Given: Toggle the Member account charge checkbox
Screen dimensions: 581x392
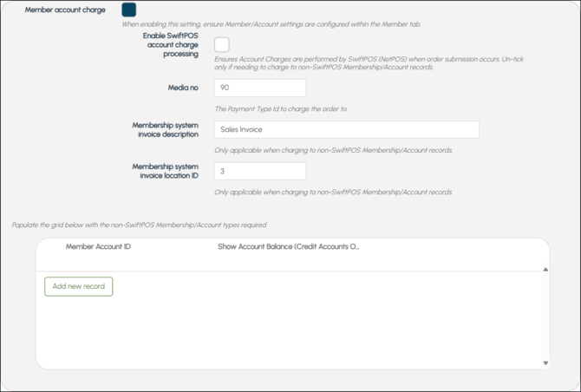Looking at the screenshot, I should point(128,10).
